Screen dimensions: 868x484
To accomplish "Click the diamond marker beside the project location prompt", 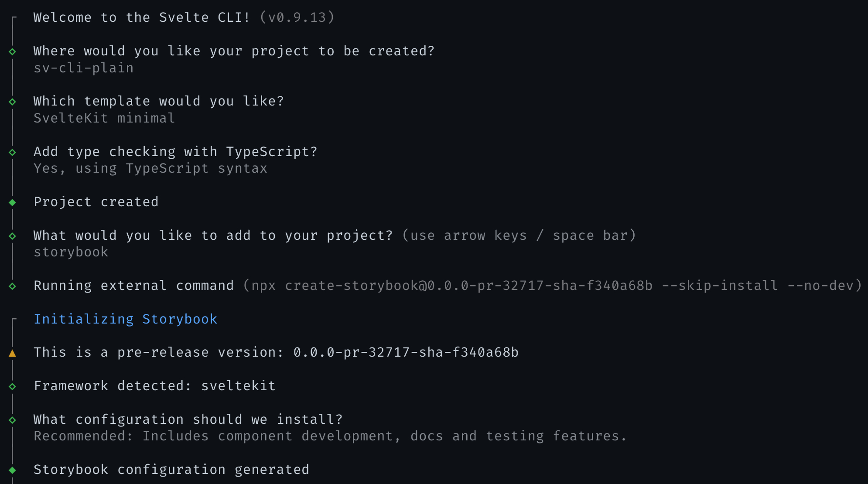I will (x=13, y=51).
